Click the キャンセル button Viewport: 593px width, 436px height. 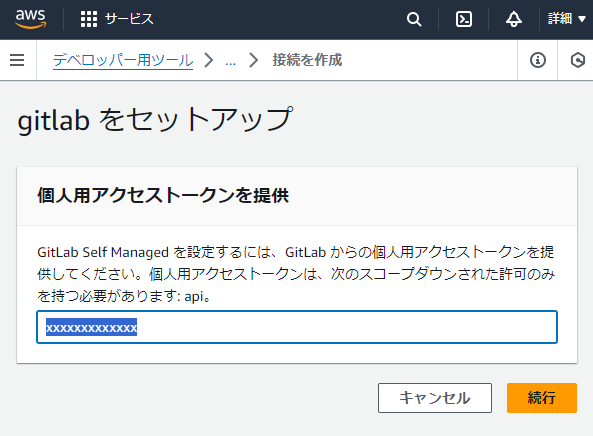(x=435, y=398)
